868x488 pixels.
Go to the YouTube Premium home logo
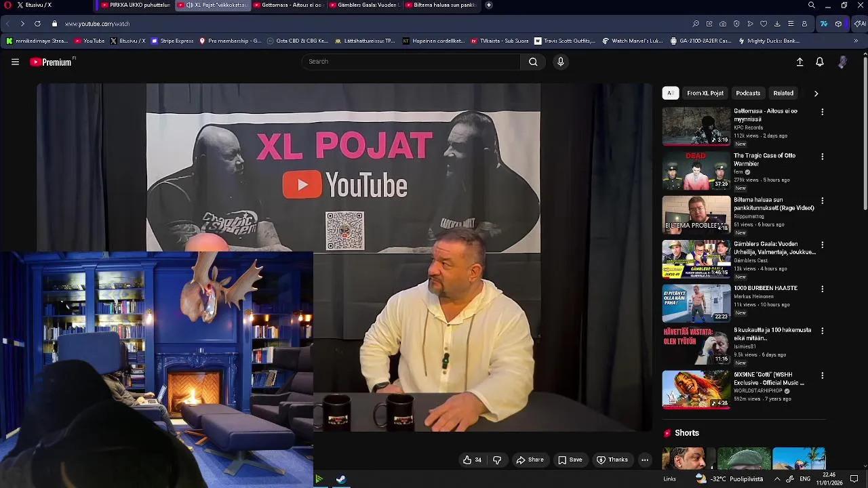click(x=52, y=62)
